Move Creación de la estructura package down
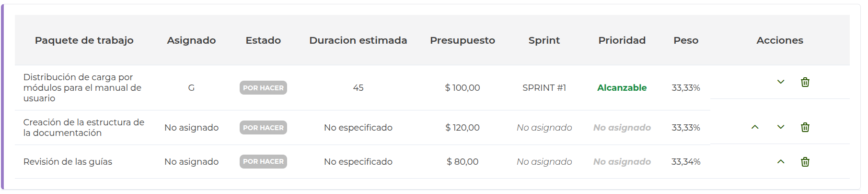 [781, 127]
